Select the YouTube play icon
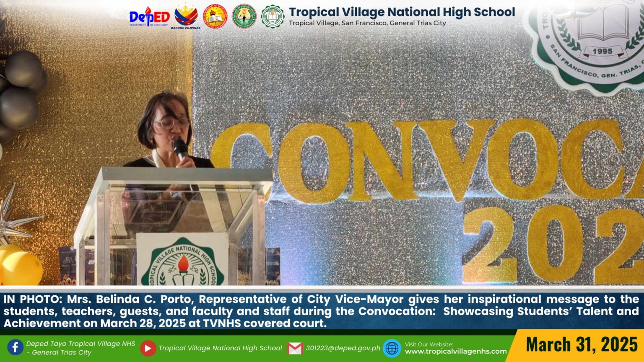Image resolution: width=644 pixels, height=362 pixels. click(x=148, y=347)
